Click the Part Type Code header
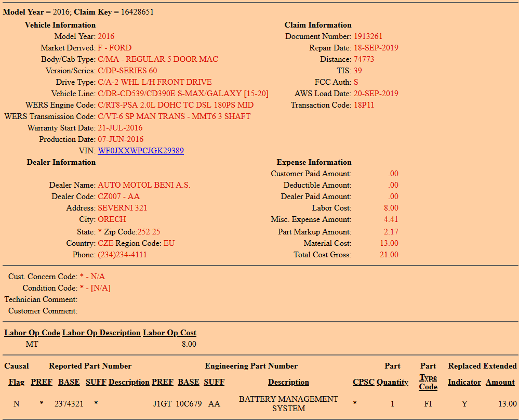The image size is (519, 420). [428, 382]
